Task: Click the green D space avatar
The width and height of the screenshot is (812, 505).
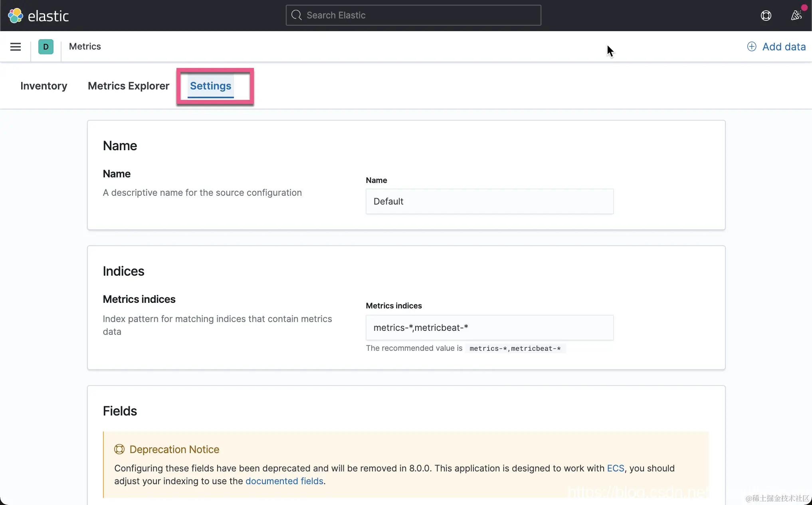Action: 46,47
